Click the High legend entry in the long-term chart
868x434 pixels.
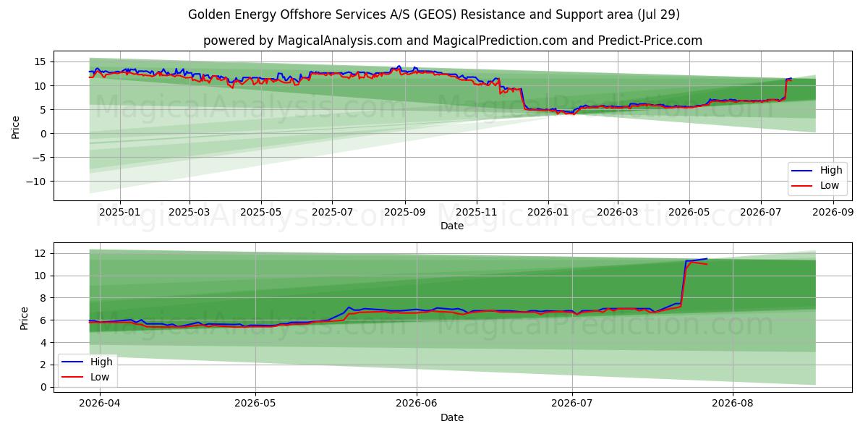[817, 171]
